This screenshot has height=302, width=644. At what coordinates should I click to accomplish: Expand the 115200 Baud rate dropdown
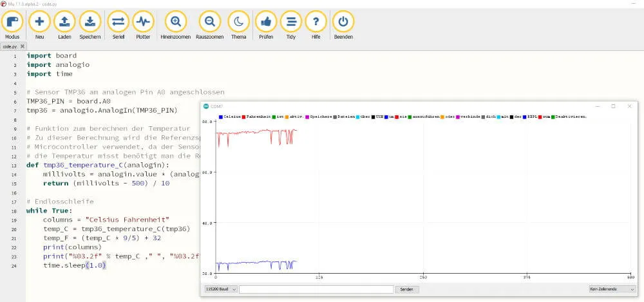point(220,290)
